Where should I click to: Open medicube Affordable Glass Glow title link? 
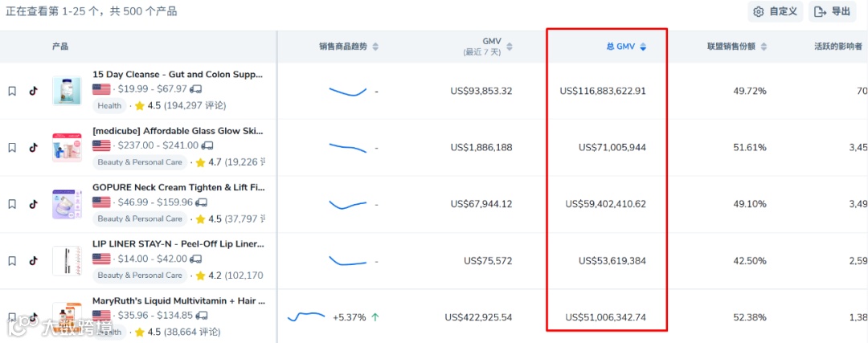click(x=178, y=131)
